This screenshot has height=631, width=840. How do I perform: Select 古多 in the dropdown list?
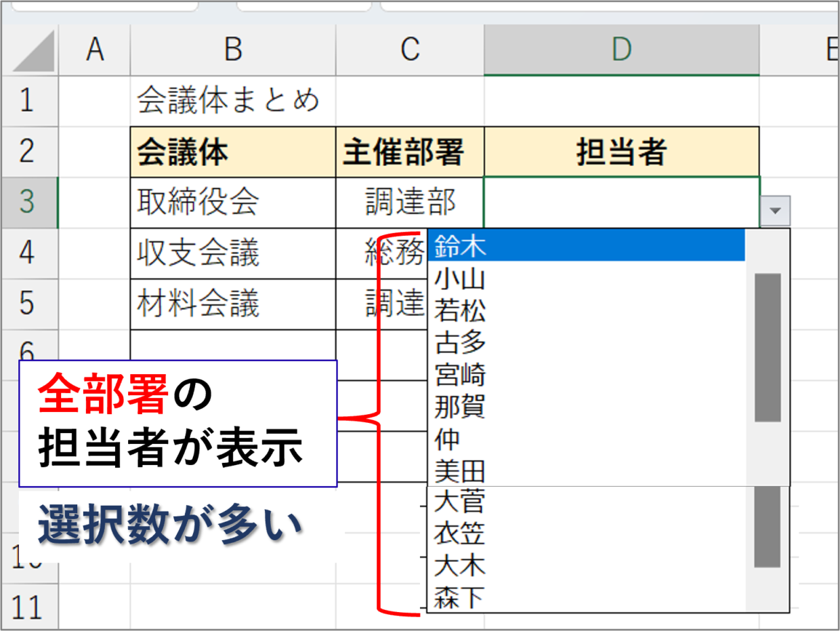[587, 342]
